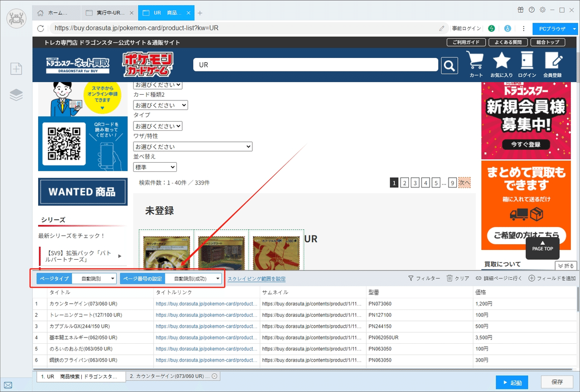Screen dimensions: 580x392
Task: Click the pencil edit icon in the URL bar
Action: 442,28
